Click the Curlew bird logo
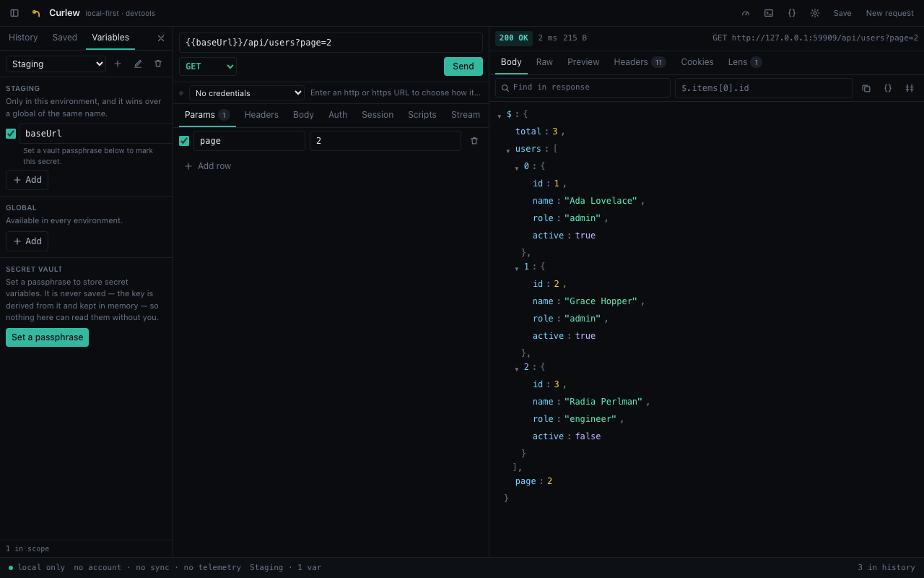924x578 pixels. click(x=36, y=13)
